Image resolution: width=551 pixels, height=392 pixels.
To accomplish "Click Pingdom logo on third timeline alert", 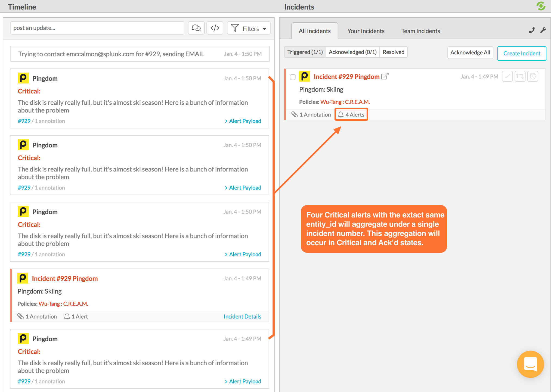I will click(x=23, y=211).
